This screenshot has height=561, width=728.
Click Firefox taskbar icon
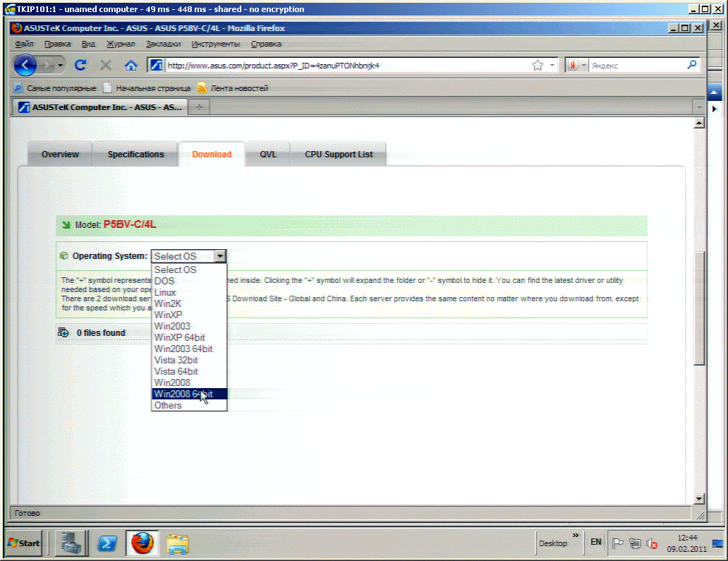point(142,543)
